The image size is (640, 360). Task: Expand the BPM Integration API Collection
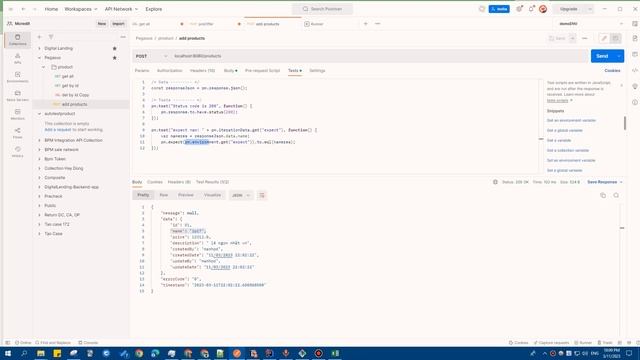(x=40, y=140)
